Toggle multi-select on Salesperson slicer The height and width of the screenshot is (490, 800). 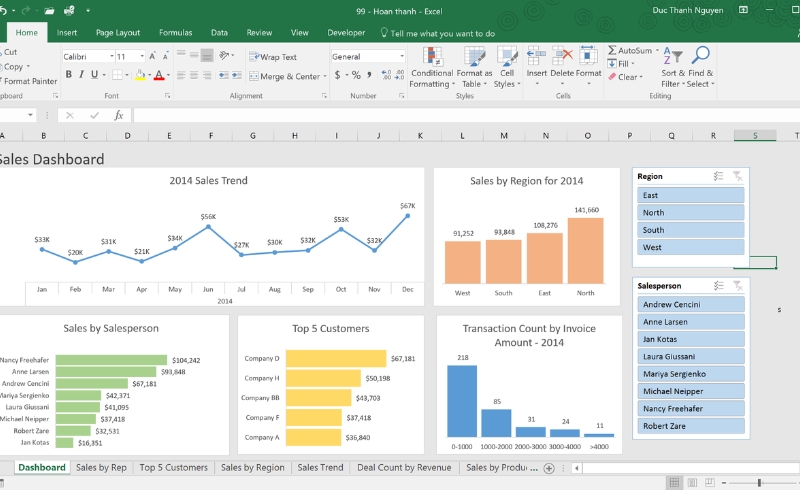(x=718, y=286)
